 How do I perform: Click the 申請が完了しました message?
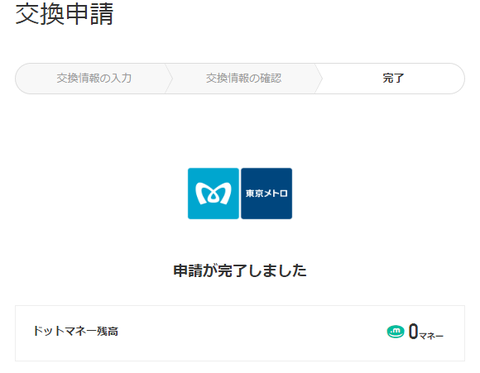pyautogui.click(x=240, y=270)
